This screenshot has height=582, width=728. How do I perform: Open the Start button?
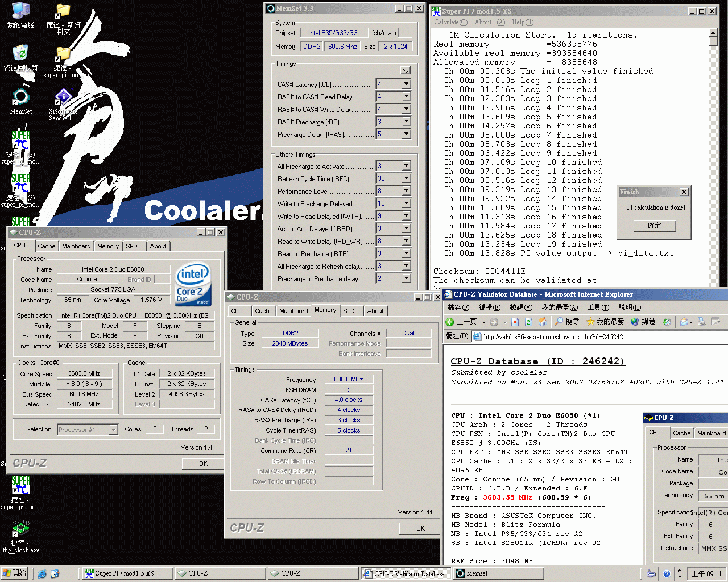coord(14,573)
